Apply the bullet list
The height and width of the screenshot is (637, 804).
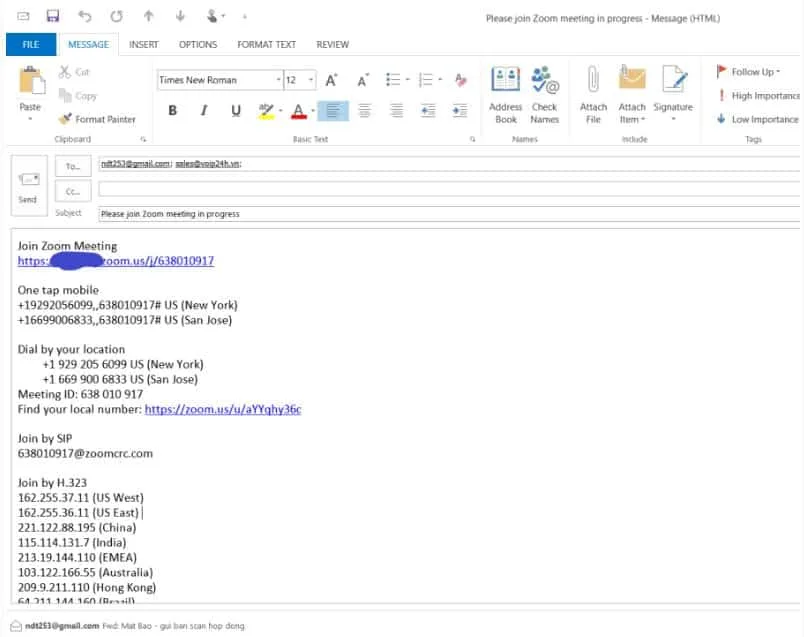pos(393,79)
